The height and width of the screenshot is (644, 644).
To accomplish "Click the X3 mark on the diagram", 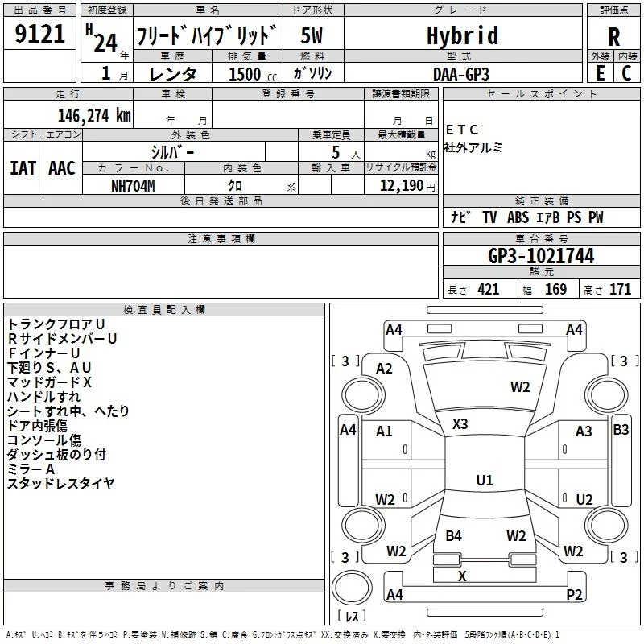I will click(460, 424).
